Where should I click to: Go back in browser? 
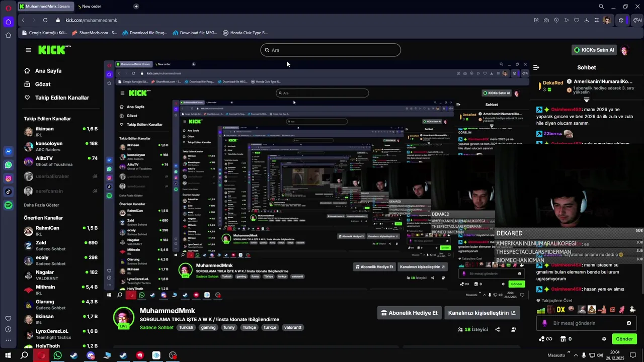point(23,20)
